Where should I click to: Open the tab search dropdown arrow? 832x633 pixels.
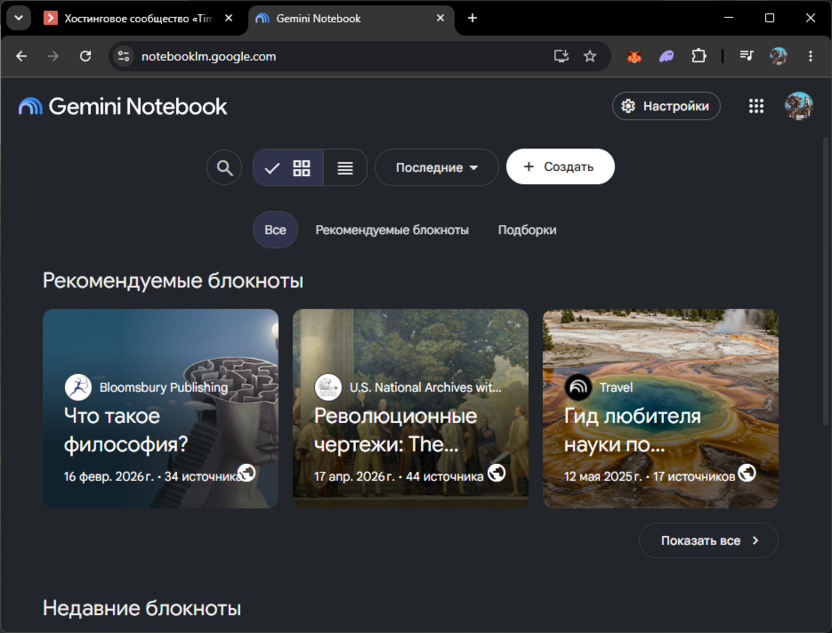point(19,18)
